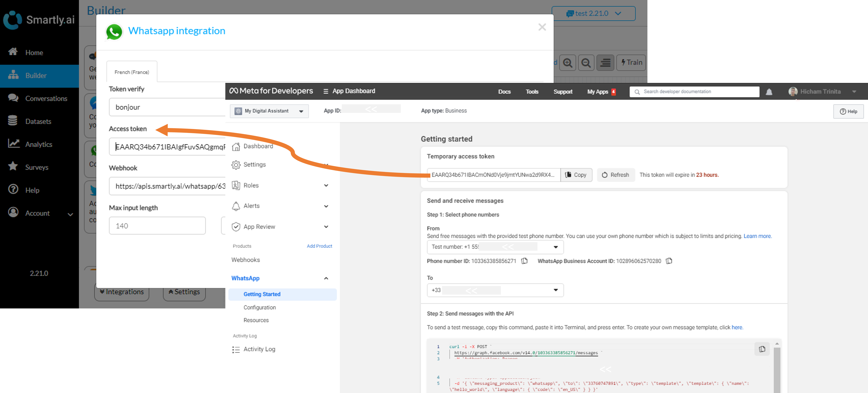The height and width of the screenshot is (393, 868).
Task: Click the zoom out magnifier icon
Action: pyautogui.click(x=586, y=63)
